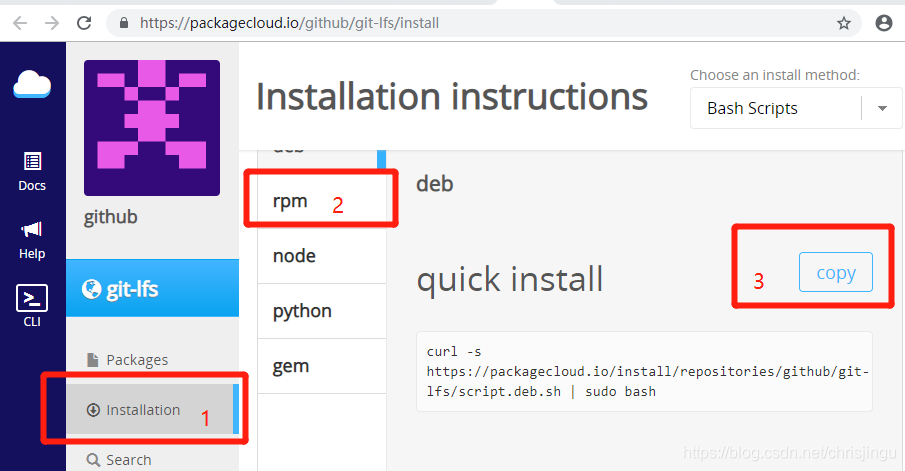Click the install method dropdown arrow
This screenshot has width=905, height=471.
coord(882,109)
